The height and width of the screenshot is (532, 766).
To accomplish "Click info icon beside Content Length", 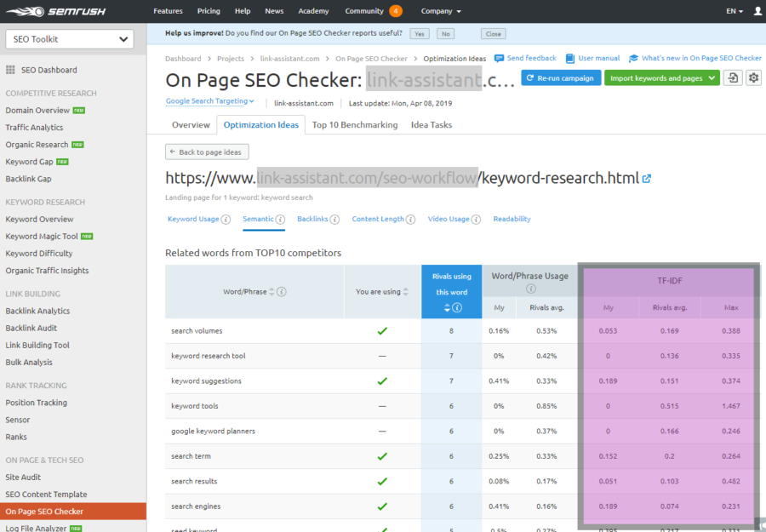I will (x=410, y=220).
